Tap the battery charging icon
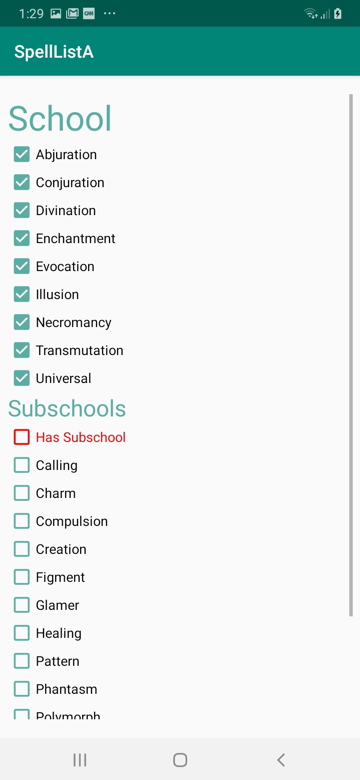360x780 pixels. 338,13
